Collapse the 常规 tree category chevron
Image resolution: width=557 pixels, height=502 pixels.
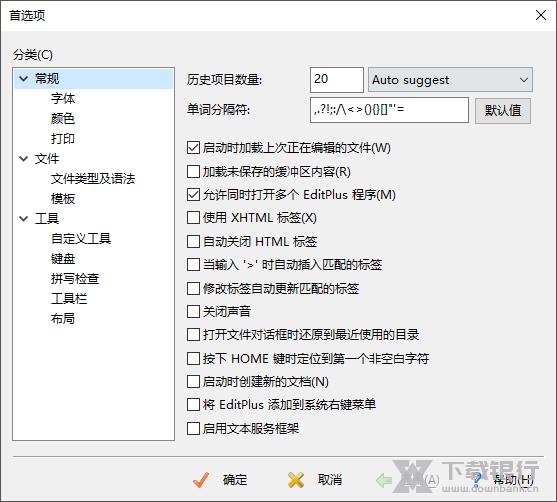23,79
